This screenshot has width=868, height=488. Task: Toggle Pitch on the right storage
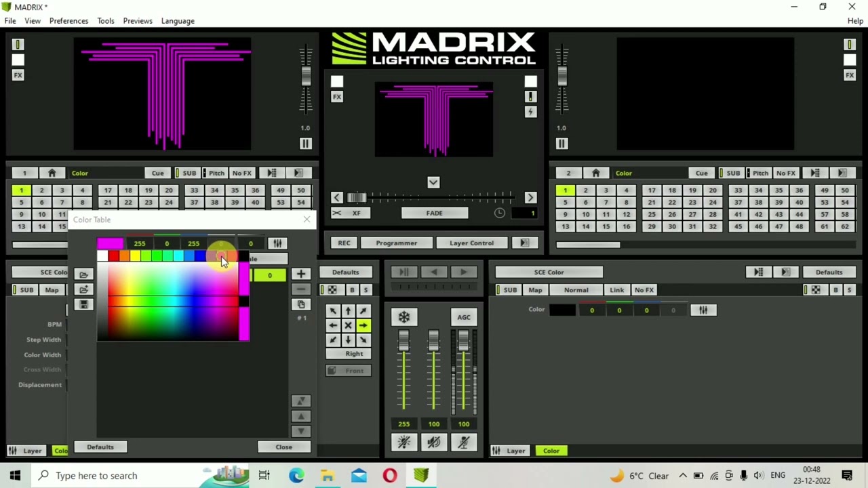(x=757, y=173)
